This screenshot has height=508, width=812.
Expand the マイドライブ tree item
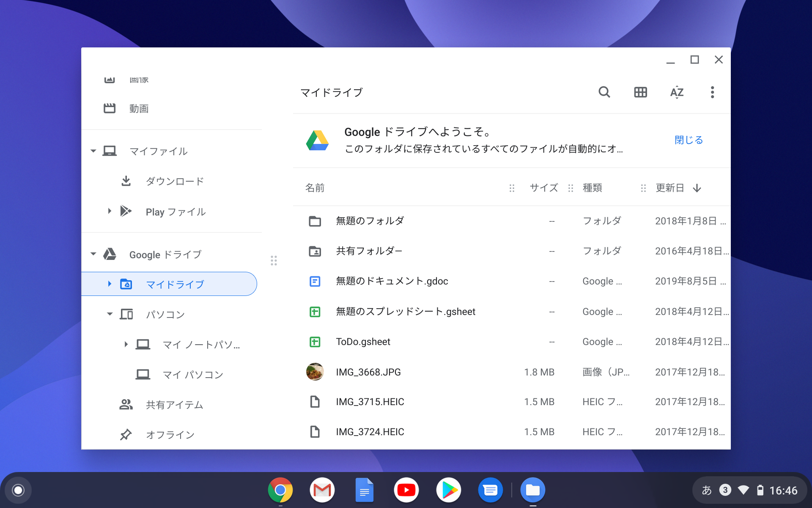109,284
